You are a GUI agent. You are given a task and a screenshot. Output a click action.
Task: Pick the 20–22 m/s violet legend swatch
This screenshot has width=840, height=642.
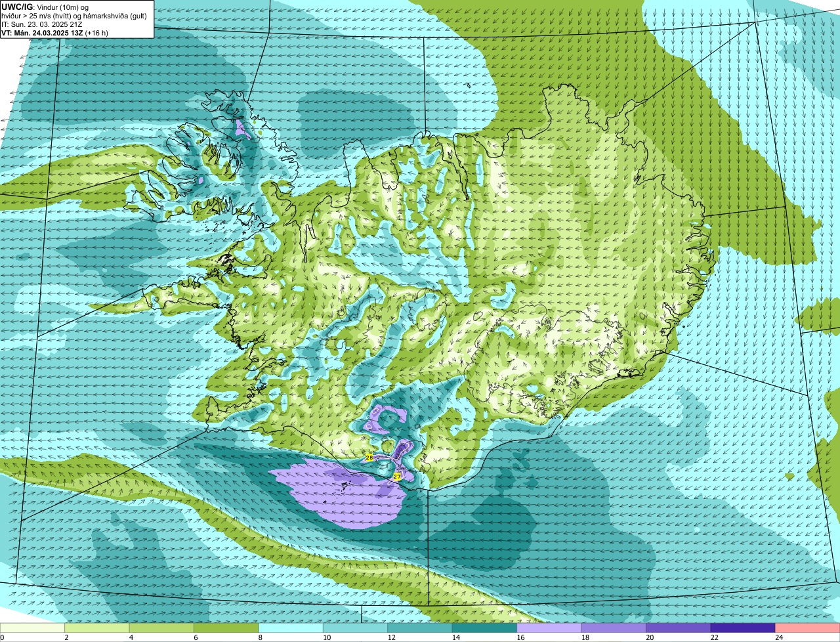679,628
